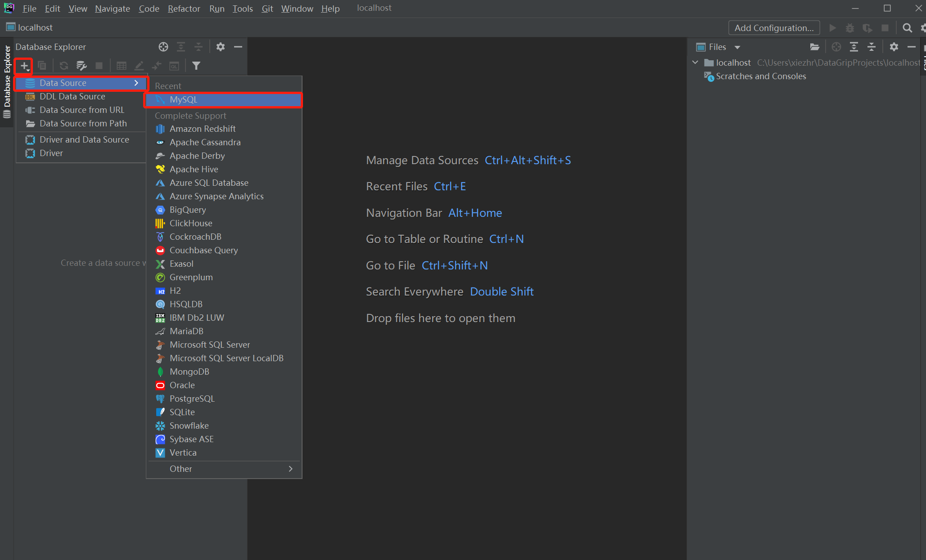Open the Files panel gear settings
The height and width of the screenshot is (560, 926).
(x=894, y=47)
